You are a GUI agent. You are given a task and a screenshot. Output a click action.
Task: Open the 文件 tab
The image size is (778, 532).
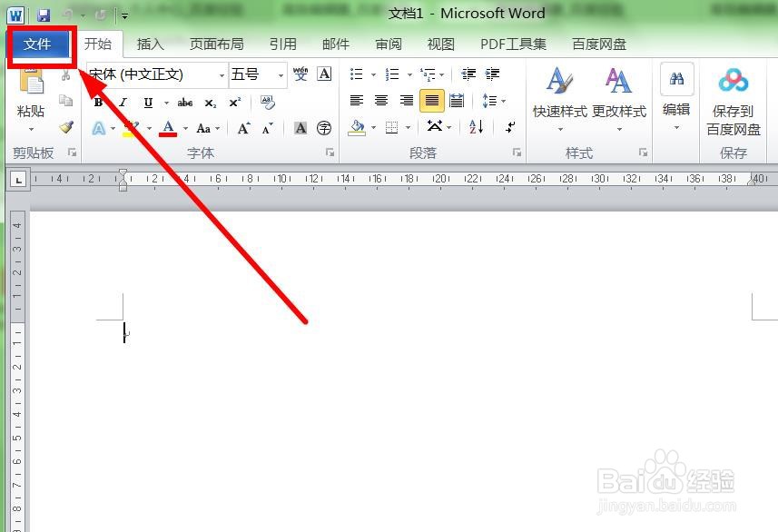tap(38, 44)
